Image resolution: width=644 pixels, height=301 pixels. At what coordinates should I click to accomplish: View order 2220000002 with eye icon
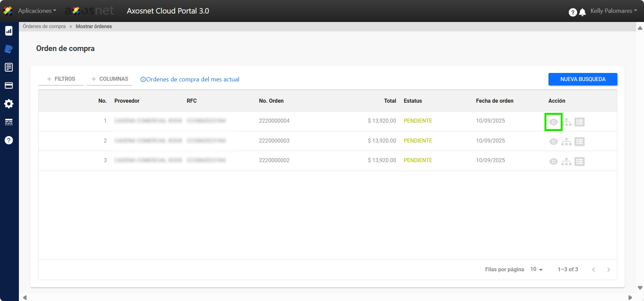coord(553,162)
